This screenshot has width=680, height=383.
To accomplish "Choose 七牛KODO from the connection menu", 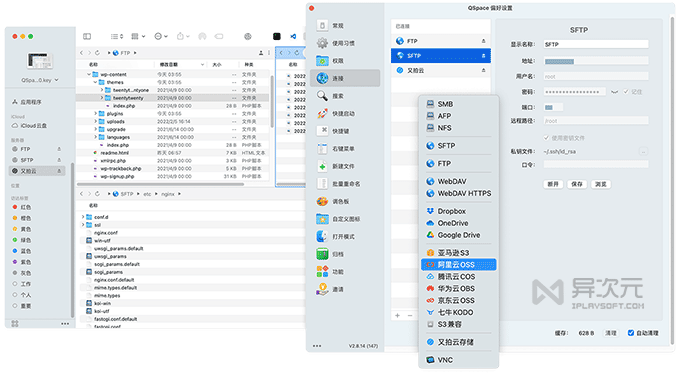I will point(458,312).
